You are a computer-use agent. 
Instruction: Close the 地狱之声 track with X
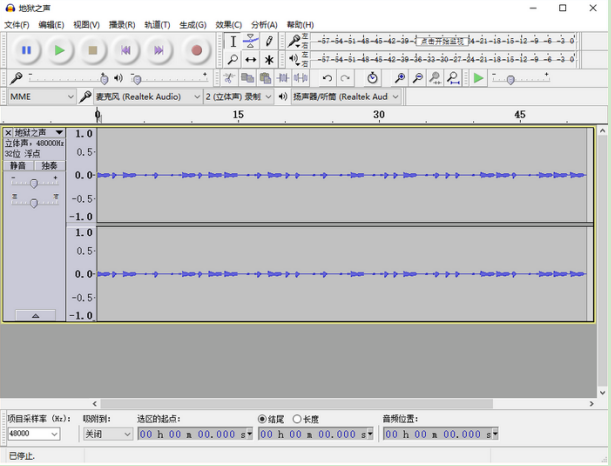[8, 132]
